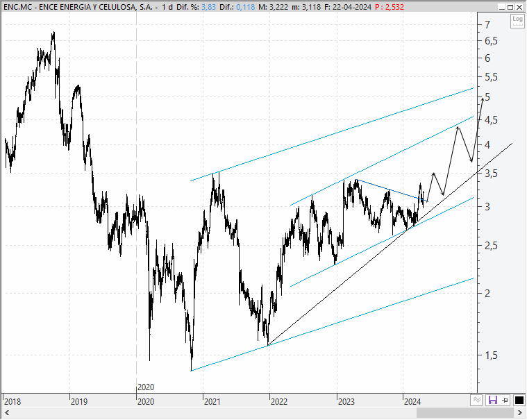Click the Dif. value 0,118
The image size is (527, 420).
coord(246,7)
